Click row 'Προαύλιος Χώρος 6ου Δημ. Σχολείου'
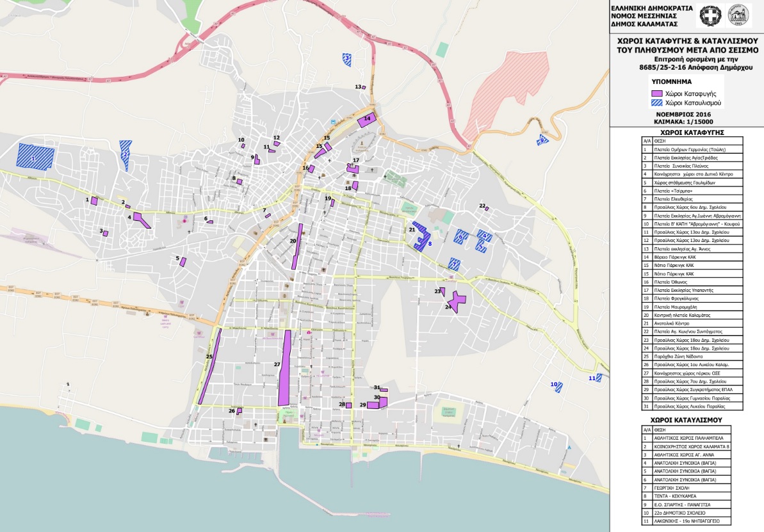Viewport: 764px width, 532px height. point(692,207)
